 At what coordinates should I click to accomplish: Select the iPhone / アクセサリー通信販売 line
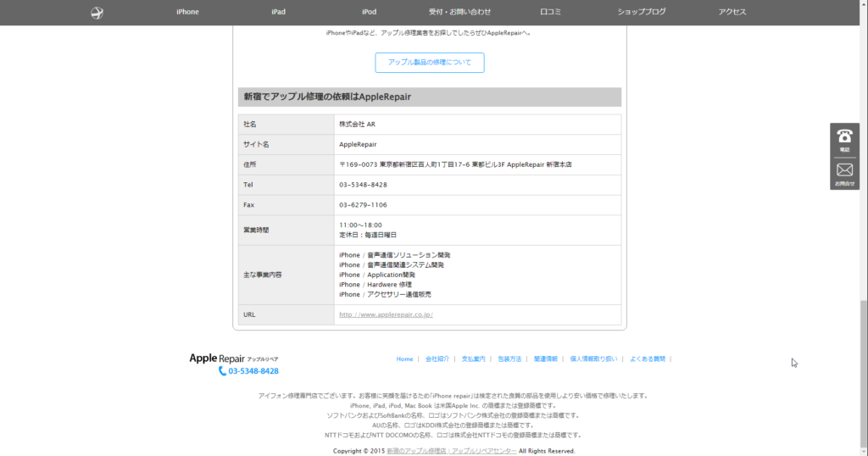tap(385, 294)
